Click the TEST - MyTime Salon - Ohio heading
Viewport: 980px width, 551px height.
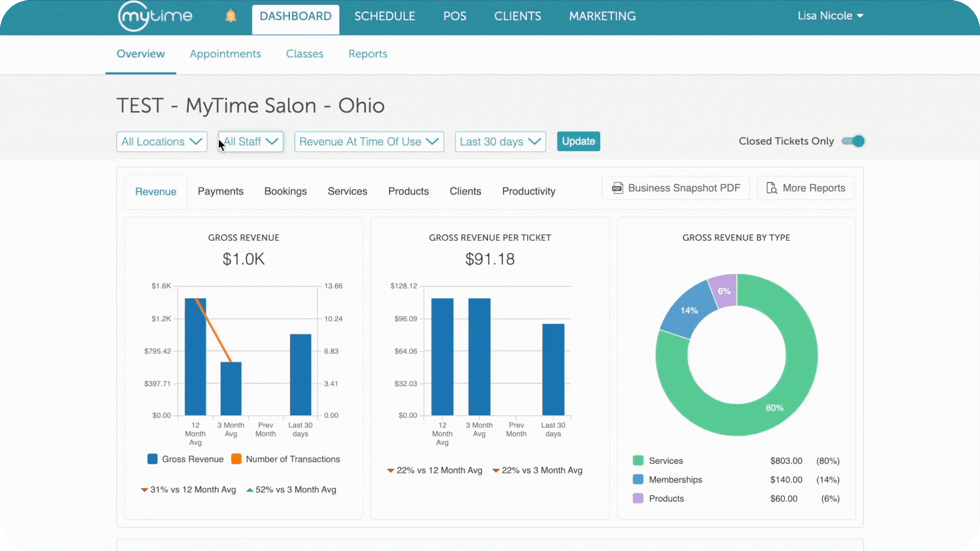(251, 106)
